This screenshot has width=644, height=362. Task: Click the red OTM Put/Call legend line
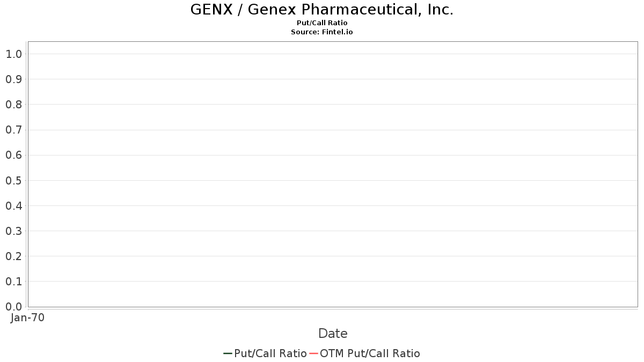point(314,353)
